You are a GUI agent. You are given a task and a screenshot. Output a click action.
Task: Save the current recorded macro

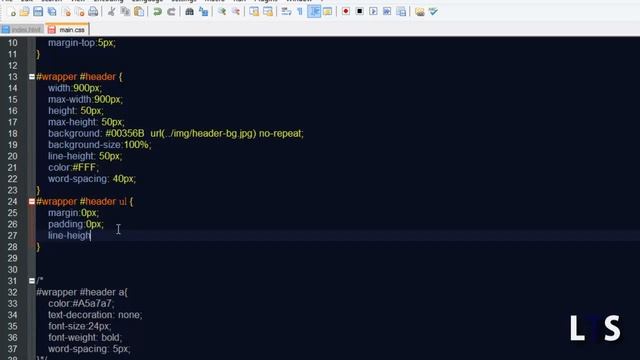[x=401, y=11]
